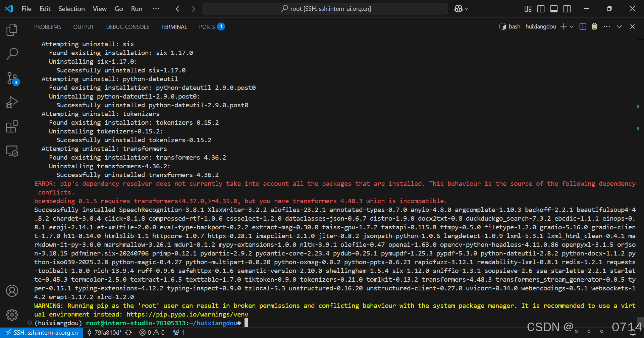The height and width of the screenshot is (338, 644).
Task: Close the terminal panel
Action: coord(632,26)
